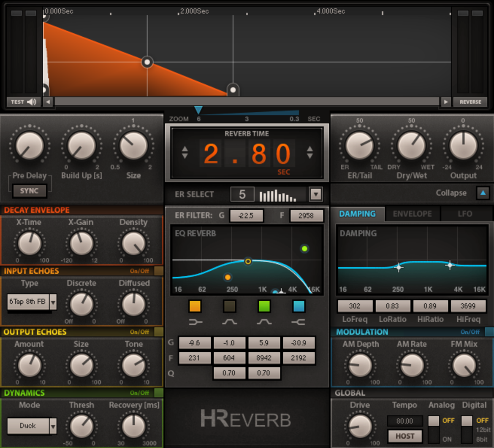The image size is (494, 448).
Task: Click the orange dot node on EQ graph
Action: pos(228,277)
